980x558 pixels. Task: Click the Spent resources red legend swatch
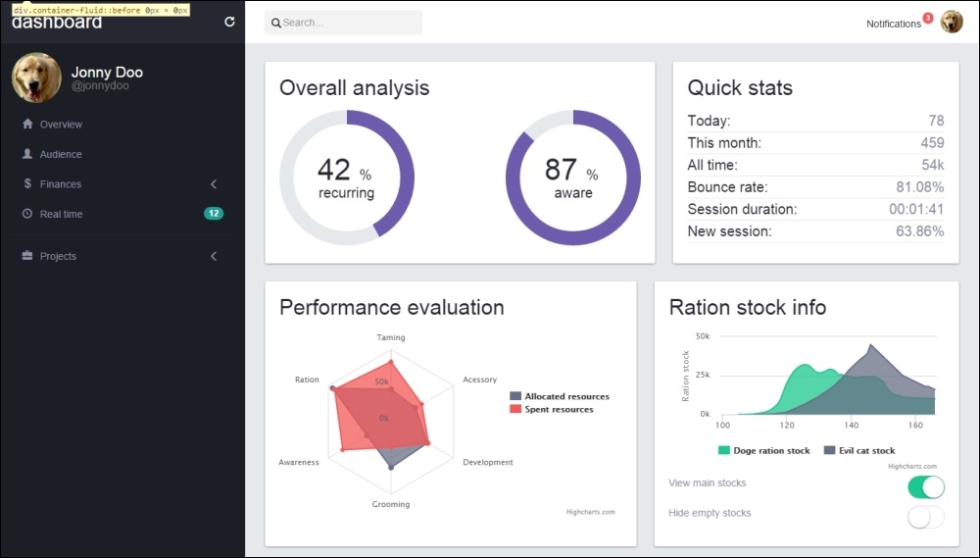point(515,409)
